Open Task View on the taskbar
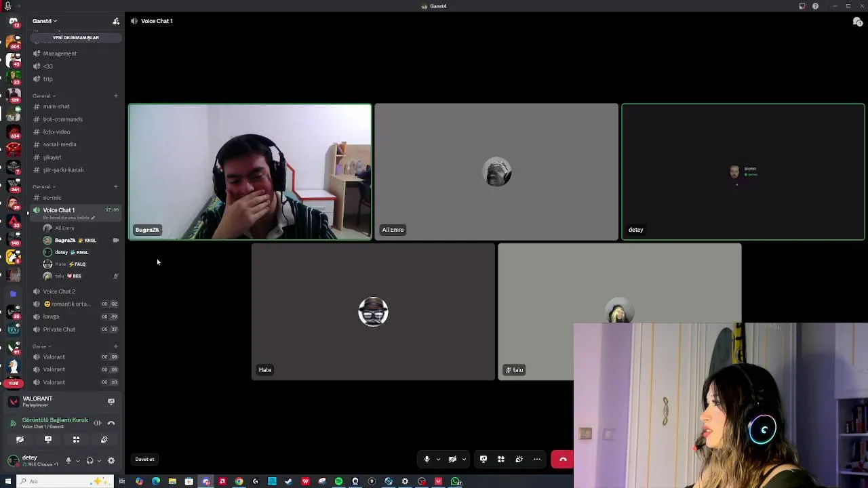The width and height of the screenshot is (868, 488). click(122, 481)
